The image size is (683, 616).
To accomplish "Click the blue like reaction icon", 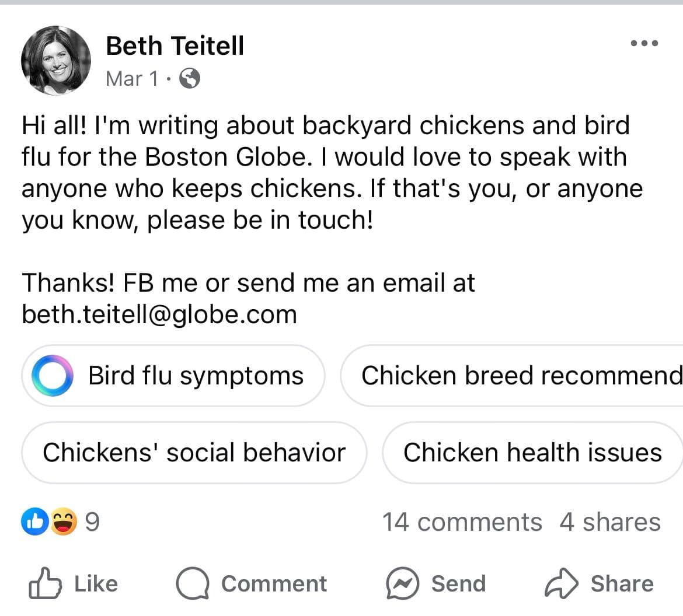I will [35, 521].
